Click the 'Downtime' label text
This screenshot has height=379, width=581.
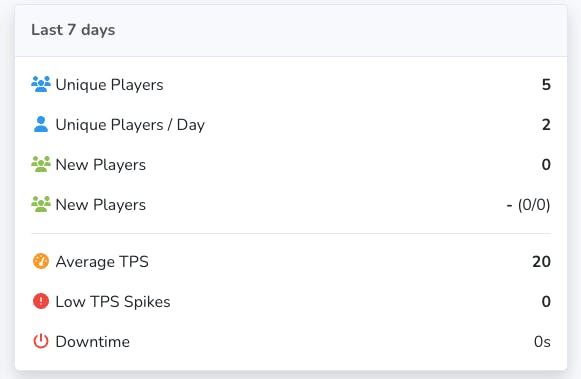coord(93,342)
